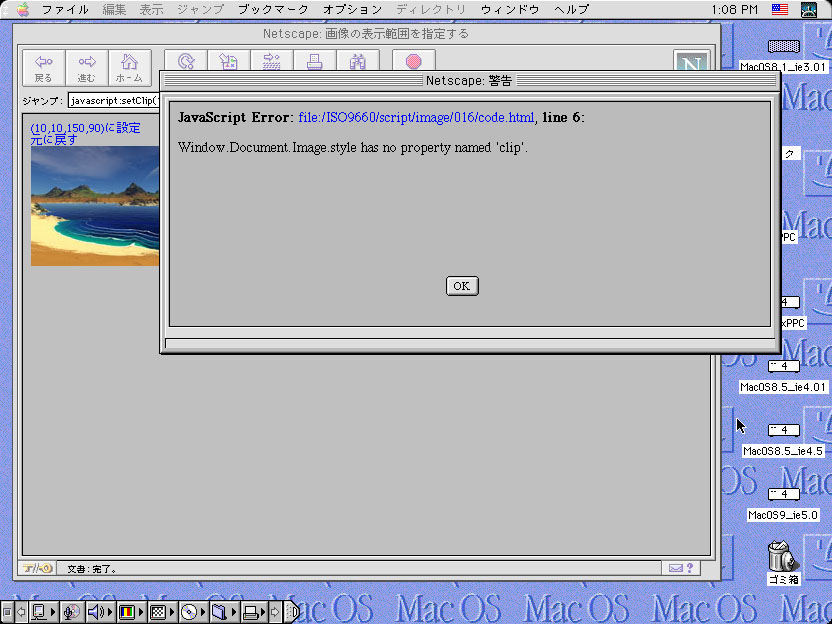The image size is (832, 624).
Task: Open the ブックマーク (Bookmarks) menu
Action: coord(273,9)
